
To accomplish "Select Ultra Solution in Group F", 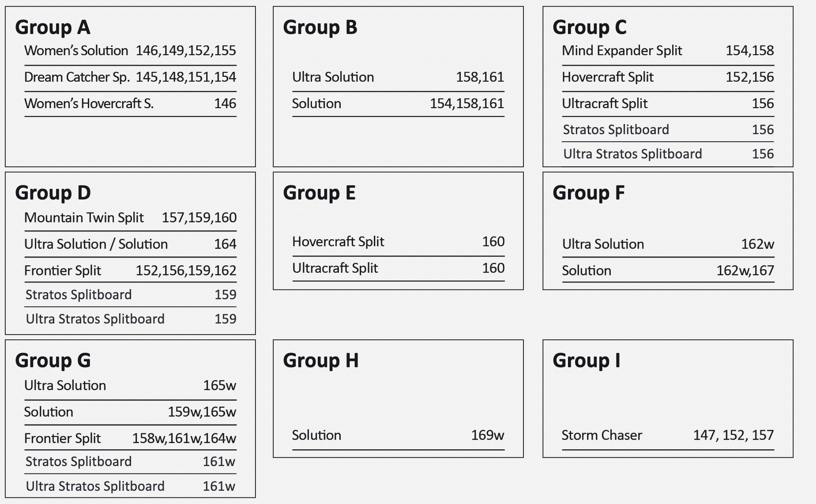I will 603,244.
